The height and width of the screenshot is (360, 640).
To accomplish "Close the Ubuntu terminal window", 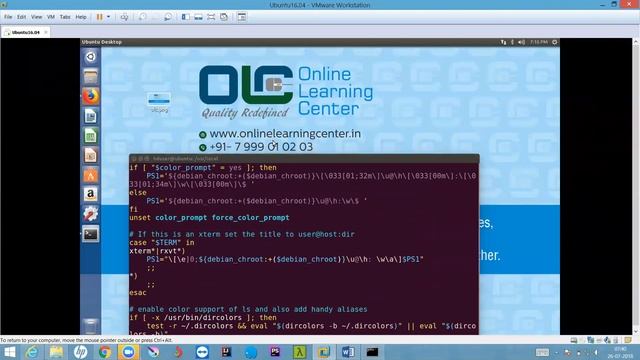I will pos(134,158).
